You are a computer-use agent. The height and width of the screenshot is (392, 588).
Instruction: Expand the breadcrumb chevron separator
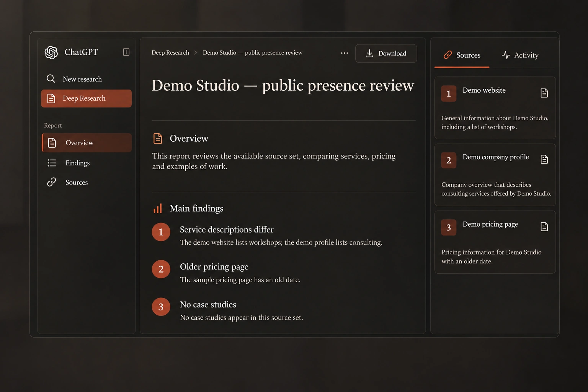pyautogui.click(x=196, y=53)
